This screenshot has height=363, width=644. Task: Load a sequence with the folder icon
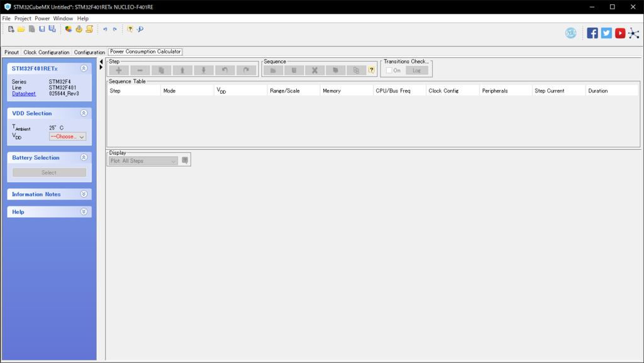pyautogui.click(x=273, y=70)
